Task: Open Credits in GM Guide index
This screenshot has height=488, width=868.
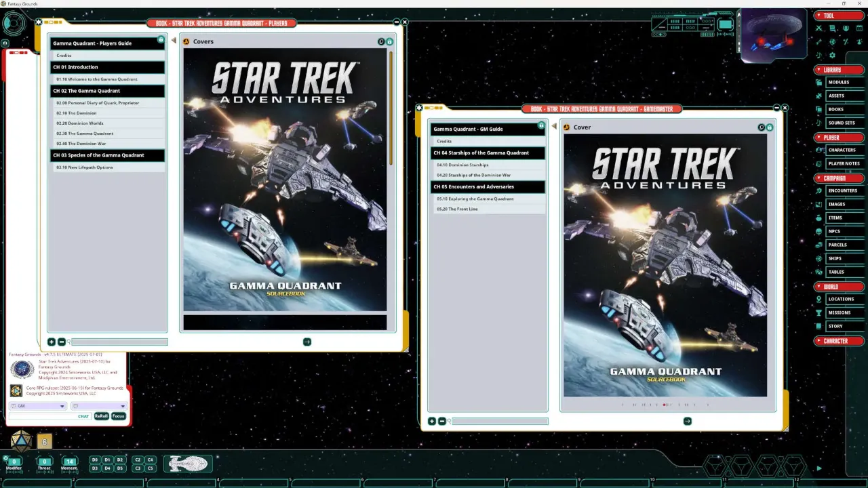Action: click(x=488, y=141)
